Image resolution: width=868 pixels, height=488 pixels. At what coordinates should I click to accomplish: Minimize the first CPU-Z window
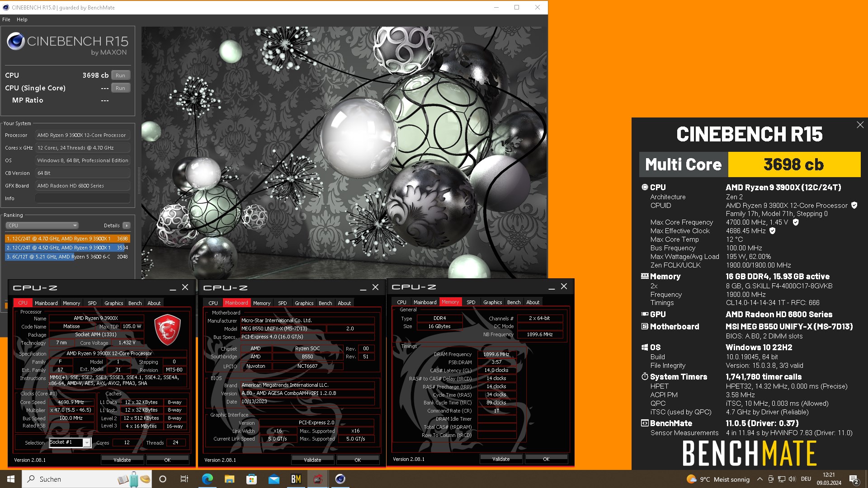click(173, 288)
